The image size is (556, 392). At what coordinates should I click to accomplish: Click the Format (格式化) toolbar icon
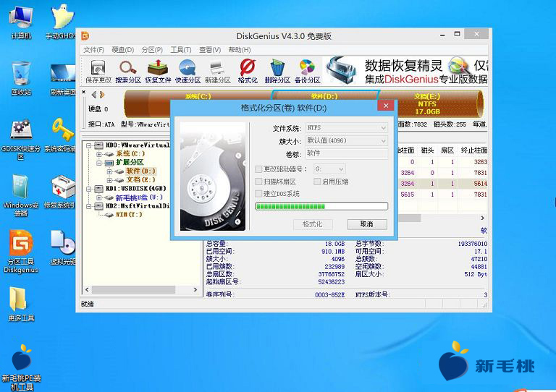pyautogui.click(x=248, y=71)
